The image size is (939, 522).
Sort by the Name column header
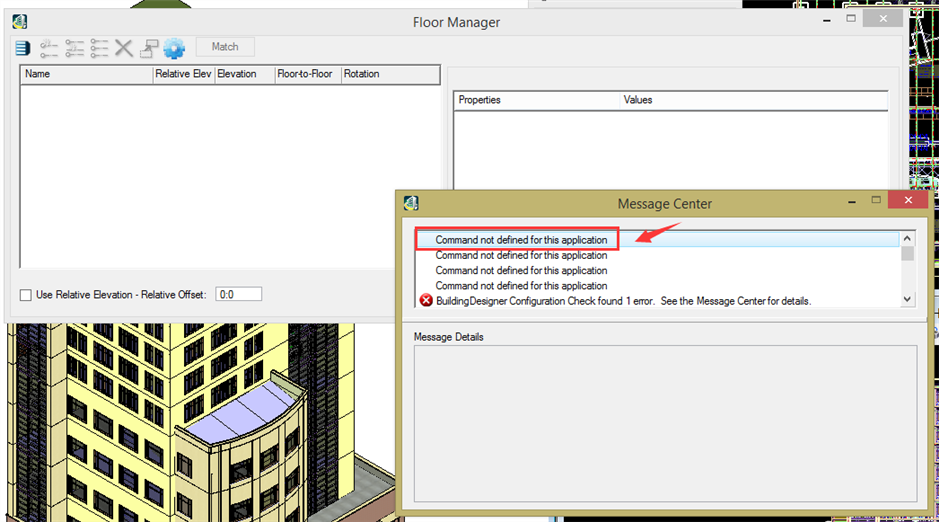[x=87, y=74]
